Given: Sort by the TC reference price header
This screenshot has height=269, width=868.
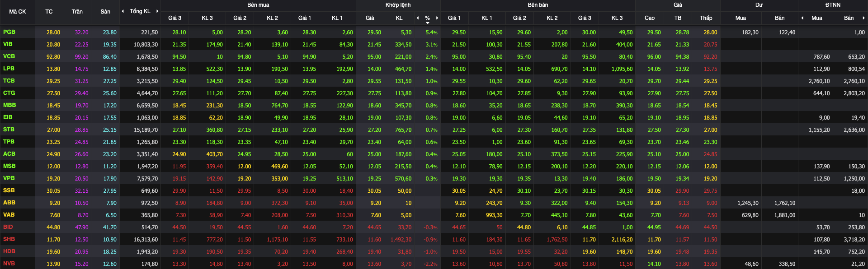Looking at the screenshot, I should pos(49,12).
